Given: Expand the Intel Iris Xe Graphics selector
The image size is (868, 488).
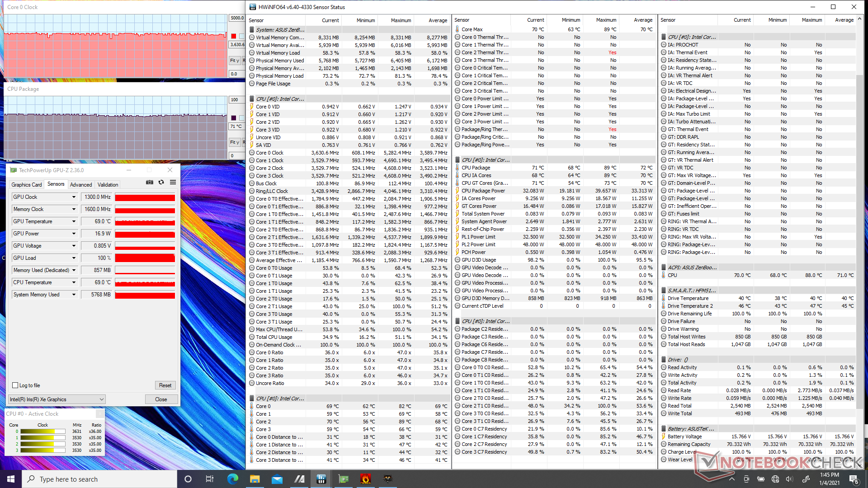Looking at the screenshot, I should 101,399.
